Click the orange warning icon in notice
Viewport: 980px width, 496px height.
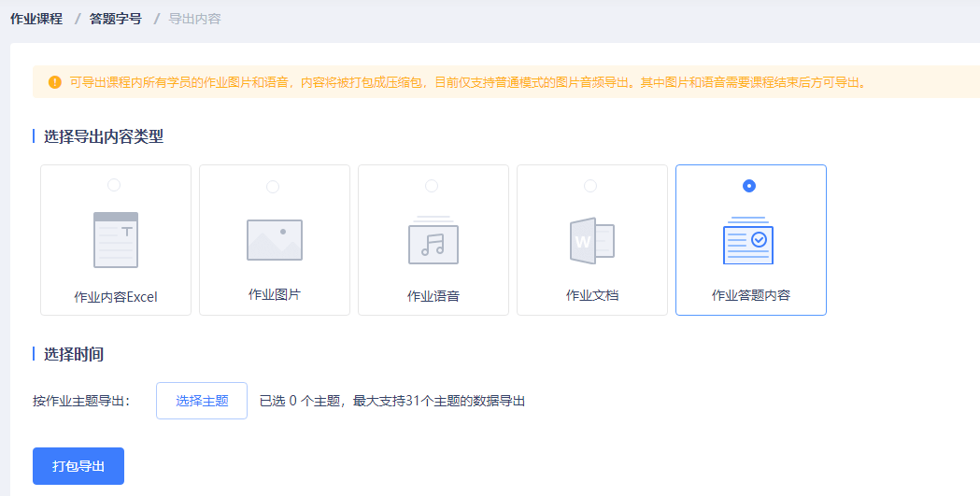[55, 82]
